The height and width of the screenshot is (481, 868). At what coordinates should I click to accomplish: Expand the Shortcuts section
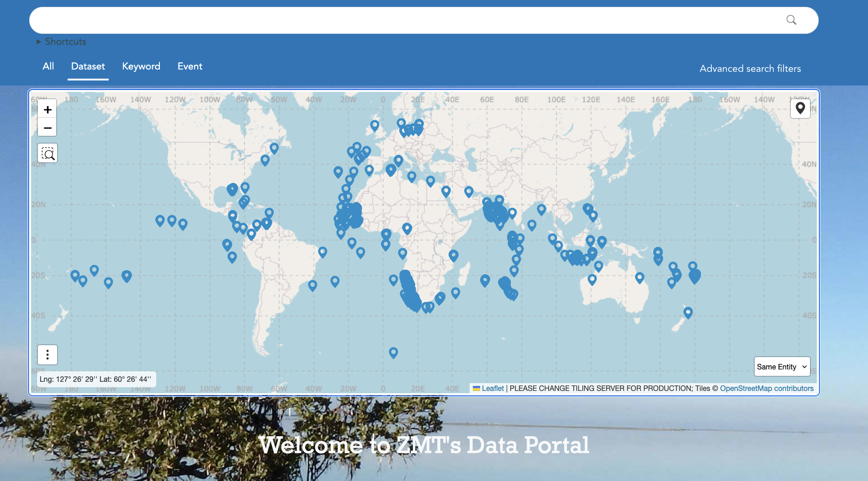pos(62,42)
